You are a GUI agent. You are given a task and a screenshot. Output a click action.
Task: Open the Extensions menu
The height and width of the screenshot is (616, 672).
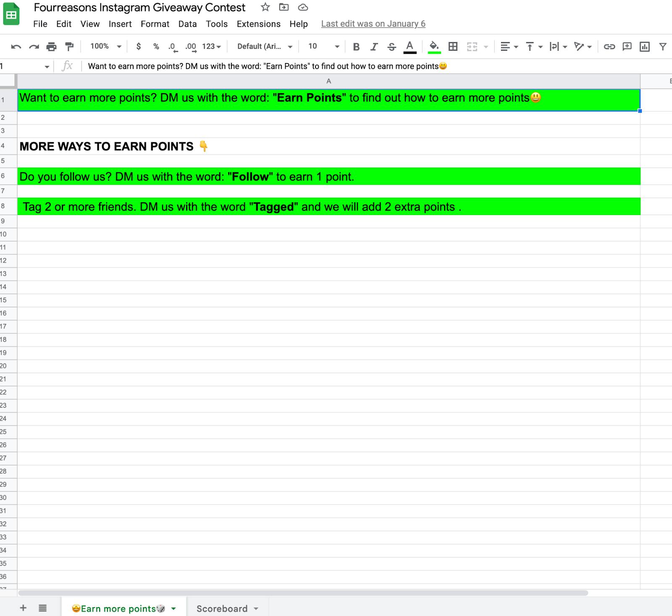click(258, 24)
